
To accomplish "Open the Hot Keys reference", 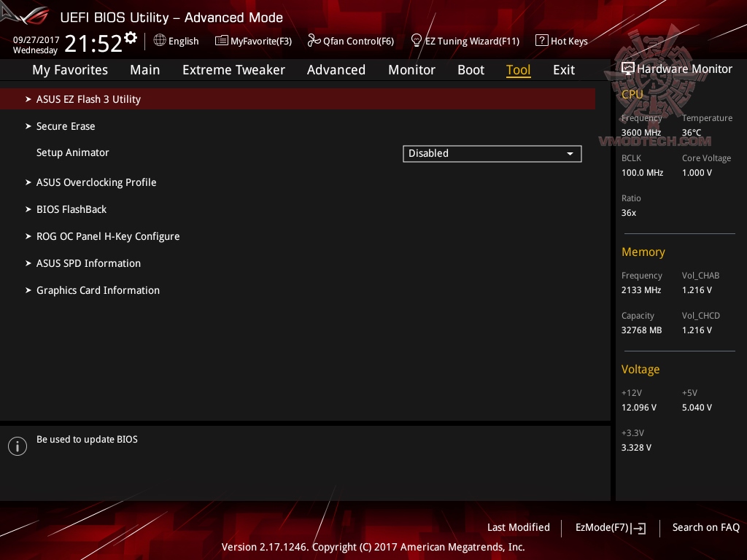I will click(562, 41).
